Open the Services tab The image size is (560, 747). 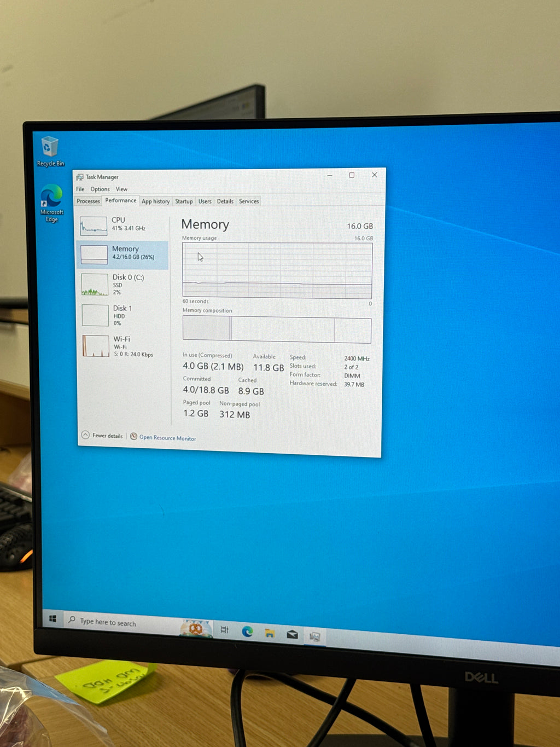(249, 201)
